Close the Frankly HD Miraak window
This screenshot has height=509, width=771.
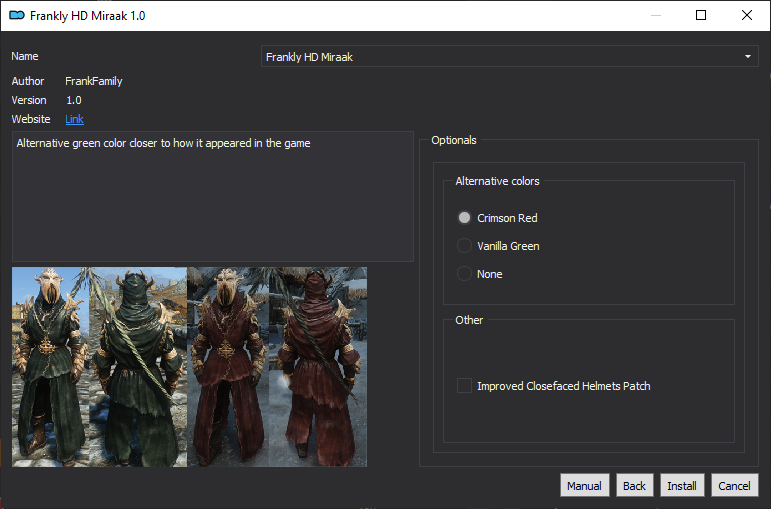[746, 15]
